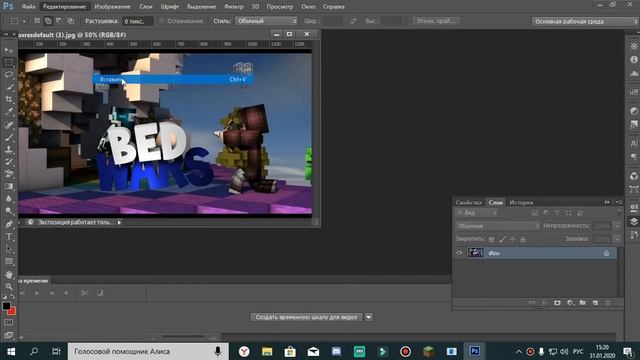
Task: Select the Dodge tool
Action: 9,211
